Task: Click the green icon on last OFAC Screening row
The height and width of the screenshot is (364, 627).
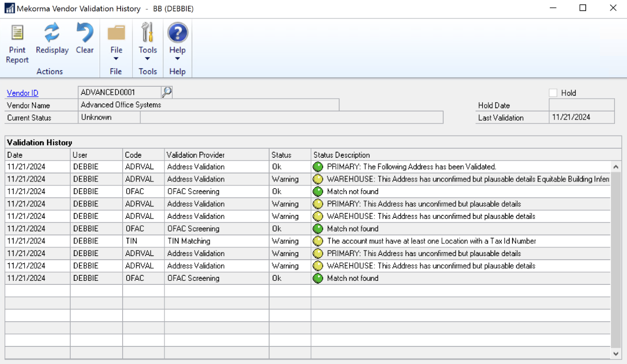Action: [x=318, y=278]
